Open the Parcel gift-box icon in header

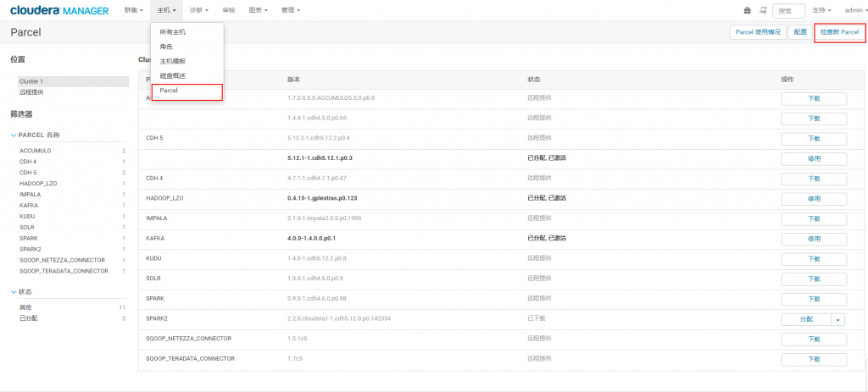coord(748,10)
